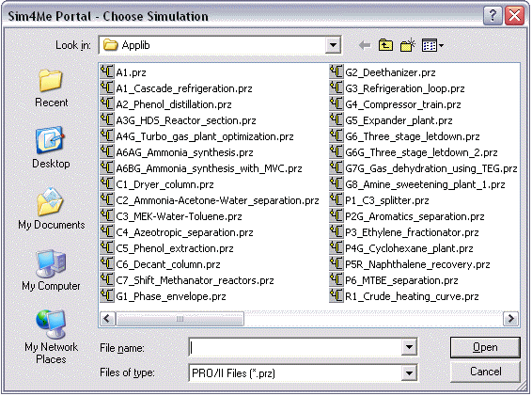Open My Documents shortcut

(52, 209)
